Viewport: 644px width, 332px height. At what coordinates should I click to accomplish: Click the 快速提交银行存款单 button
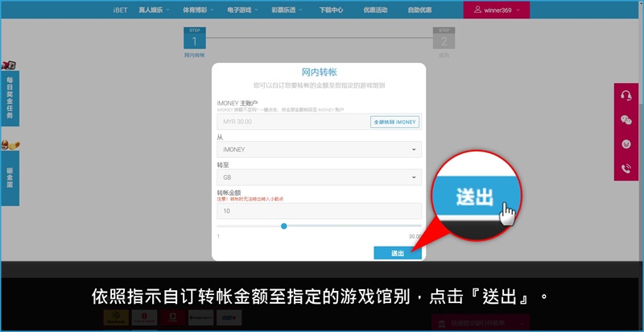coord(480,323)
